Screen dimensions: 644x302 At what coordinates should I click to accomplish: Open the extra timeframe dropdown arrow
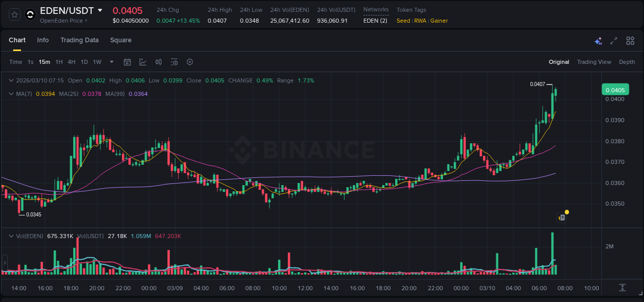(x=111, y=62)
